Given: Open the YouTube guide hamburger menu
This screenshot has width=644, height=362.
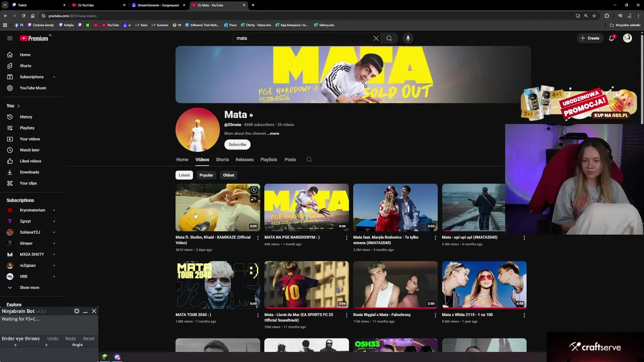Looking at the screenshot, I should pyautogui.click(x=10, y=38).
